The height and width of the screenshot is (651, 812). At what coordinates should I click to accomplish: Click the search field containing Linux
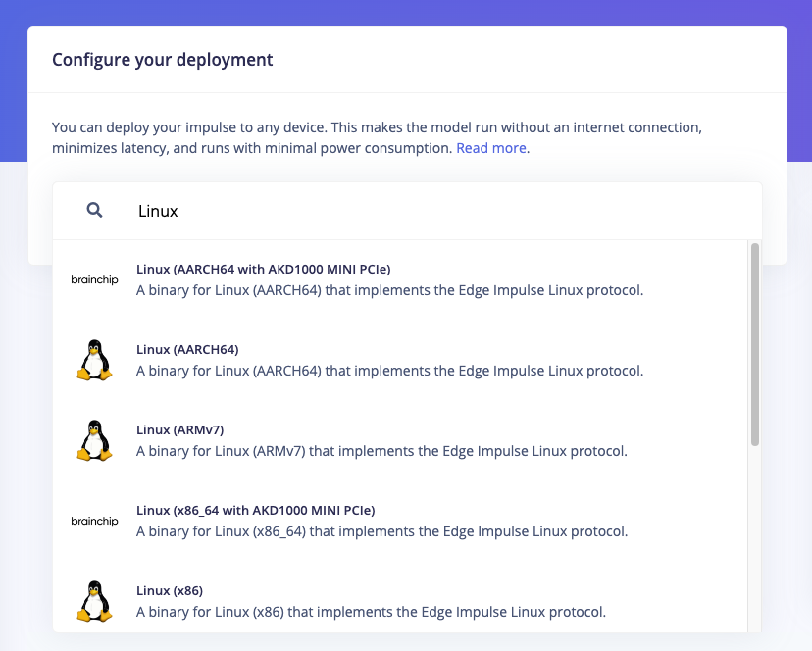407,211
